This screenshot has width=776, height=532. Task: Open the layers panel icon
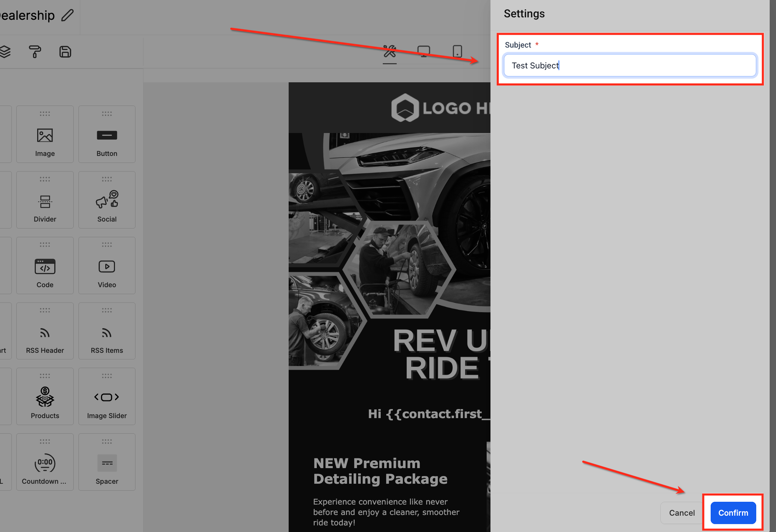pos(5,52)
